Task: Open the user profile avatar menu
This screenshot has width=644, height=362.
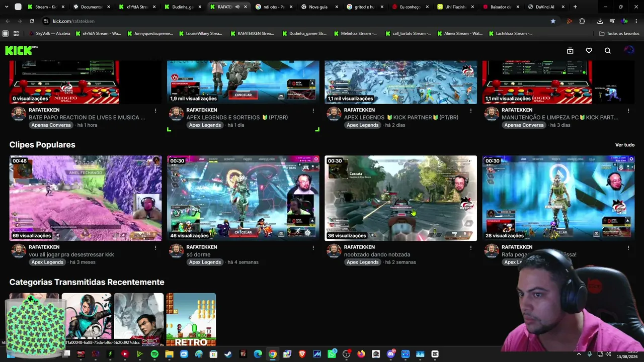Action: point(628,50)
